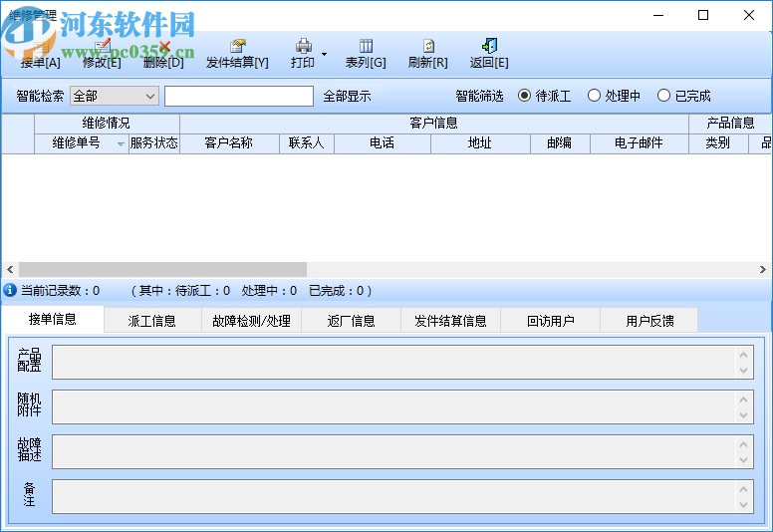This screenshot has height=532, width=773.
Task: Sort by the 维修单号 column header
Action: pos(82,143)
